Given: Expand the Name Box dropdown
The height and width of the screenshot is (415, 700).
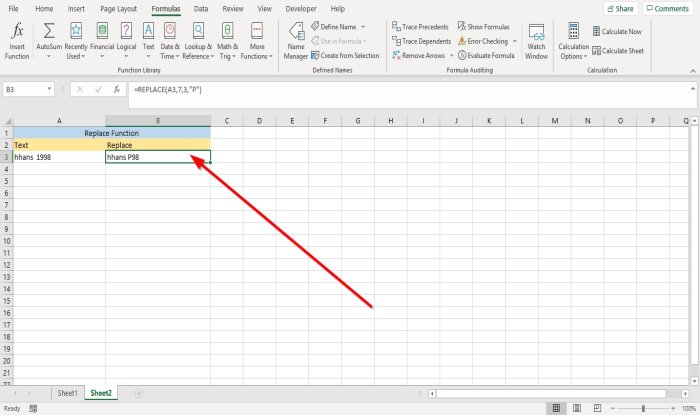Looking at the screenshot, I should [x=49, y=89].
